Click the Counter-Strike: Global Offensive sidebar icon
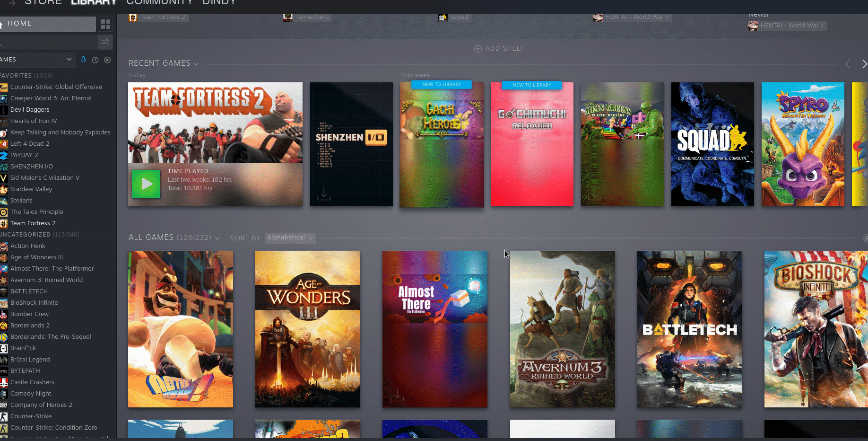Viewport: 868px width, 441px height. coord(4,87)
